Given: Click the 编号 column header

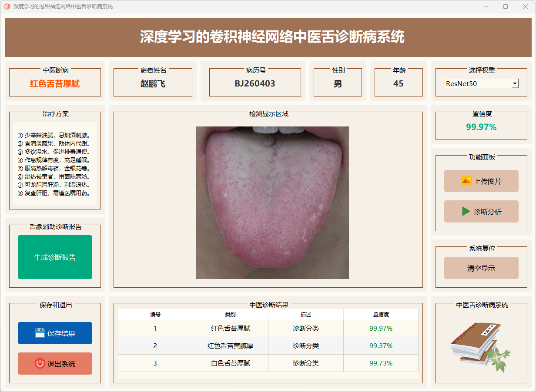Looking at the screenshot, I should (155, 315).
